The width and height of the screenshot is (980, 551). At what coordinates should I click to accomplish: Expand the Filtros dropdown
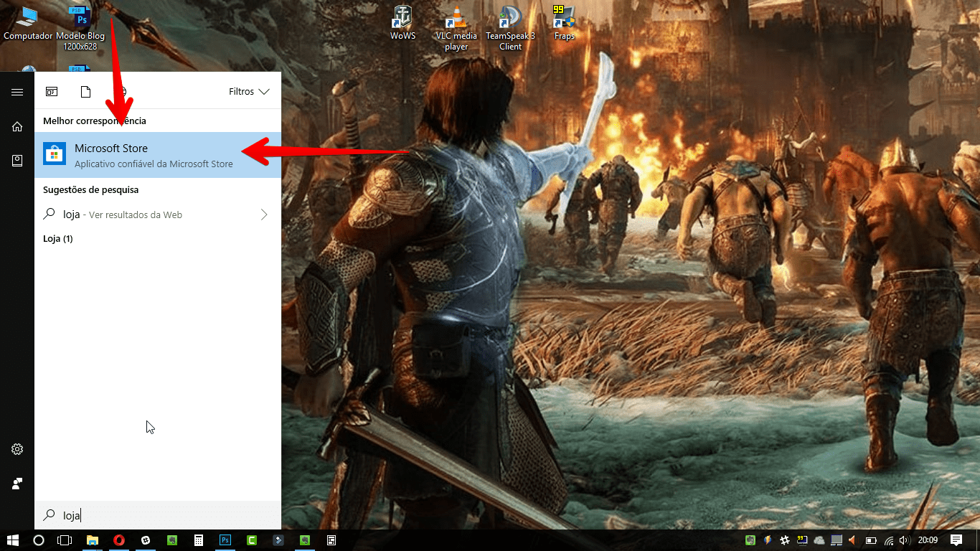tap(249, 92)
